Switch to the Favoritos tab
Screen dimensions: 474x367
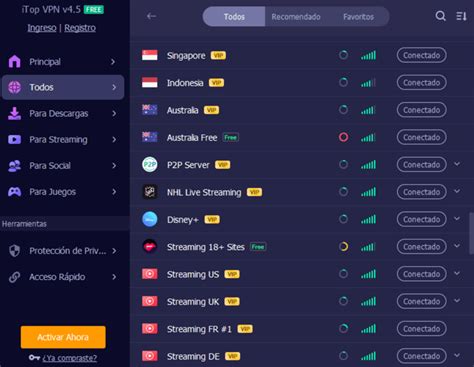[358, 17]
